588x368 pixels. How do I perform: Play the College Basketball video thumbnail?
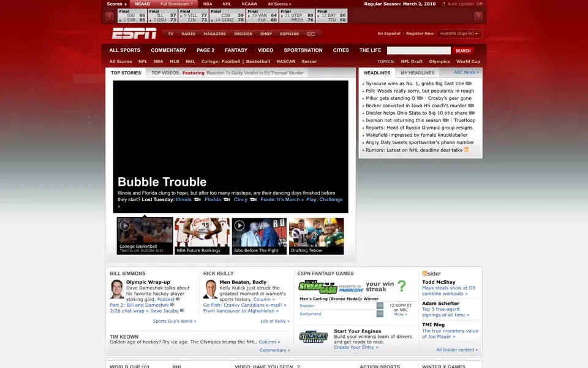coord(145,236)
